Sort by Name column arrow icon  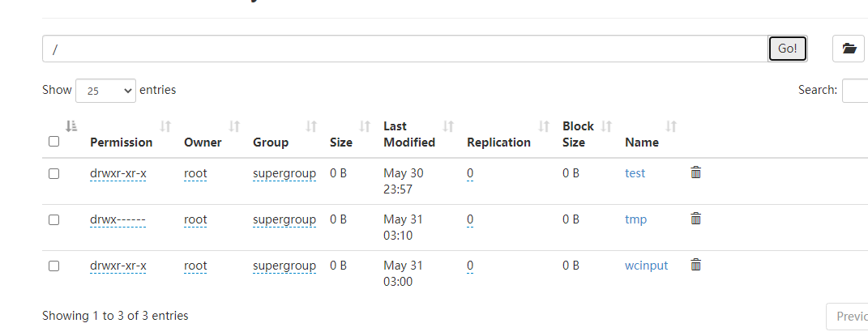[x=671, y=126]
